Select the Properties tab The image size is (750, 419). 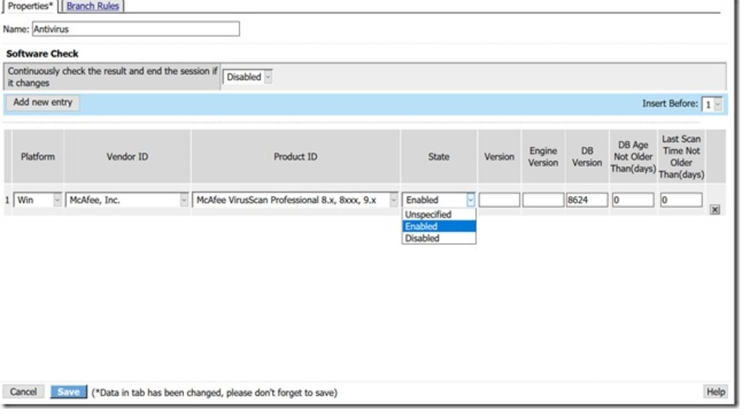[28, 6]
